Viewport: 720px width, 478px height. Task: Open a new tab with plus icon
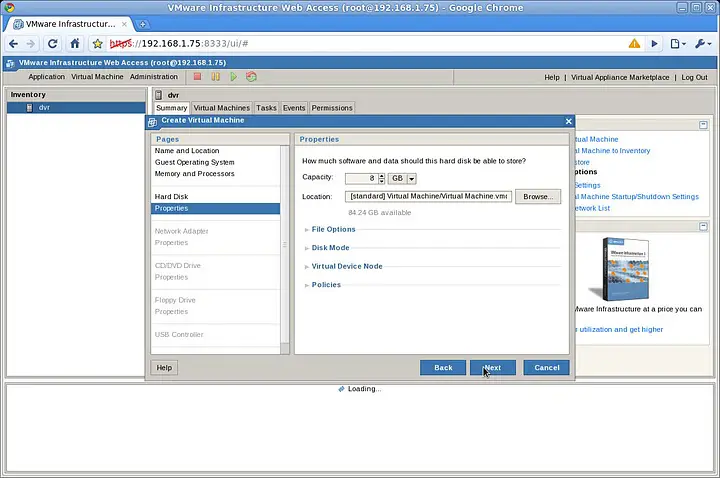(143, 24)
